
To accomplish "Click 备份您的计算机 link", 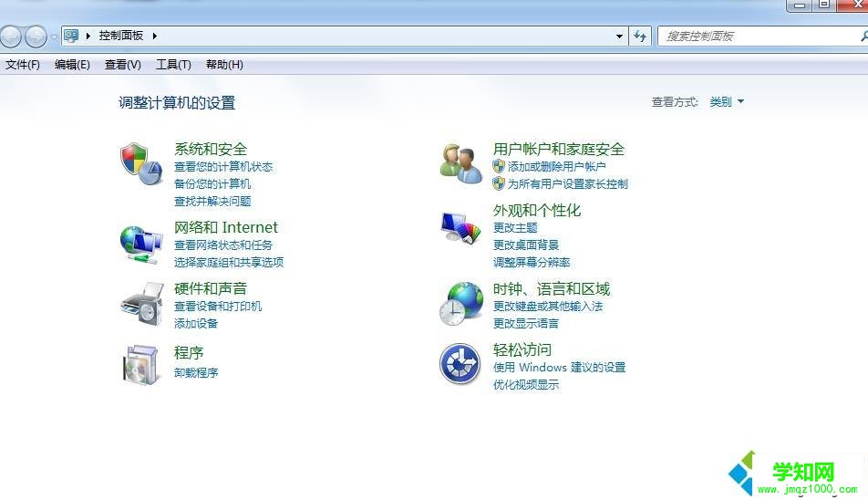I will (212, 183).
